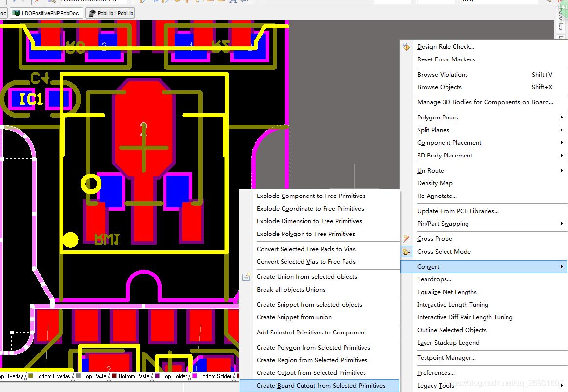Switch to Bottom Solder layer tab

coord(212,376)
